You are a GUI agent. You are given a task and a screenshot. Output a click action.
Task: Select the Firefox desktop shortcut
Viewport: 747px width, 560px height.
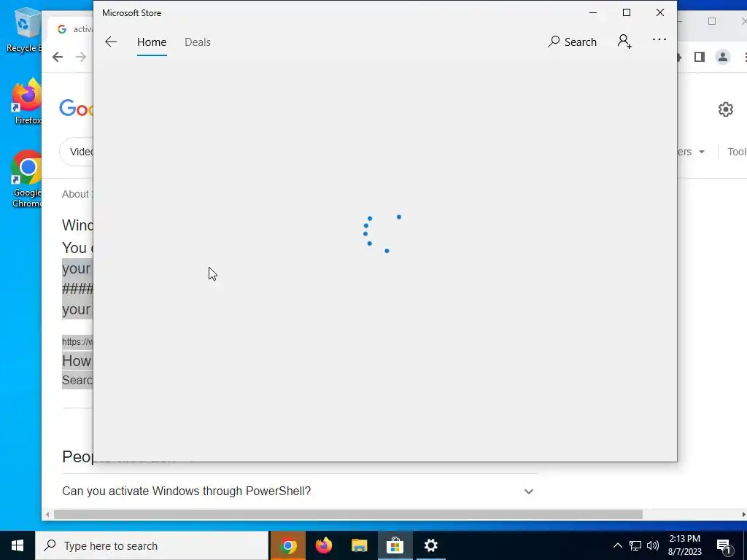[27, 102]
